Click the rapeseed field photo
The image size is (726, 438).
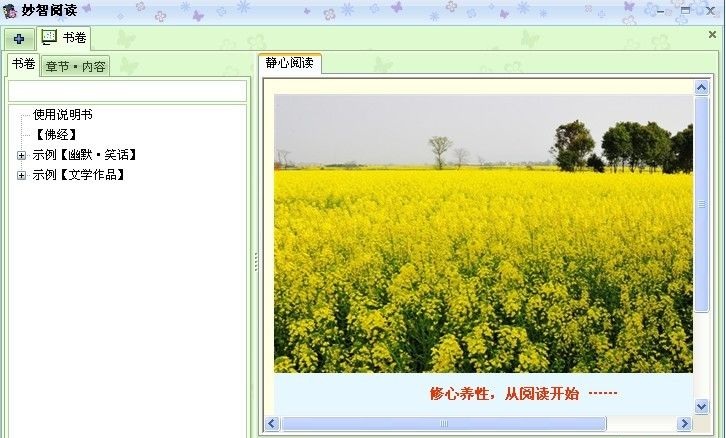point(483,233)
